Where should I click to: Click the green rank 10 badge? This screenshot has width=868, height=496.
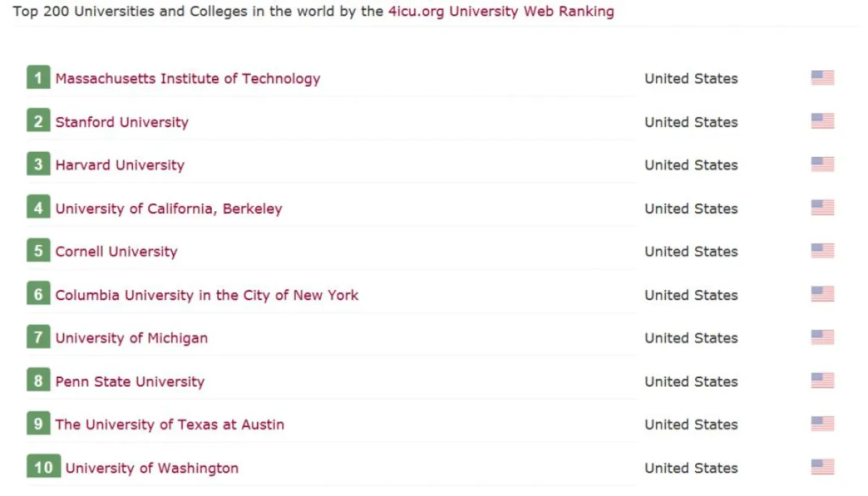coord(43,467)
